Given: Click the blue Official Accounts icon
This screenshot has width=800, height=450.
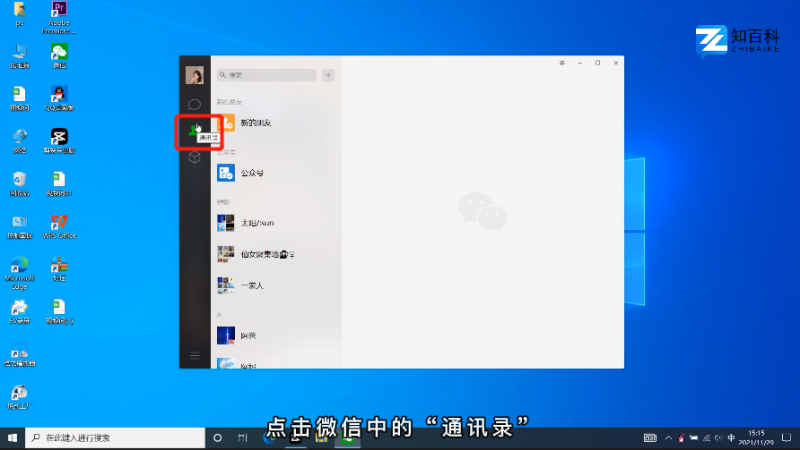Looking at the screenshot, I should 226,173.
